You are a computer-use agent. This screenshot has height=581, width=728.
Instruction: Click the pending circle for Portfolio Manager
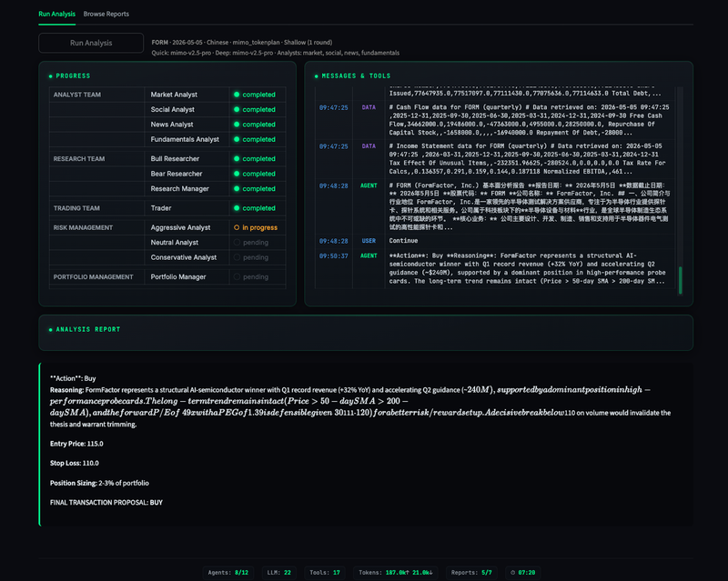(x=237, y=276)
